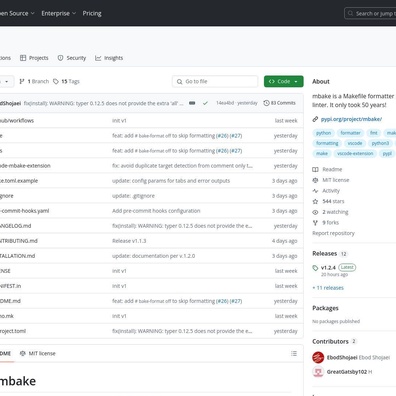Click the green commit status checkmark
The width and height of the screenshot is (396, 396).
tap(205, 103)
